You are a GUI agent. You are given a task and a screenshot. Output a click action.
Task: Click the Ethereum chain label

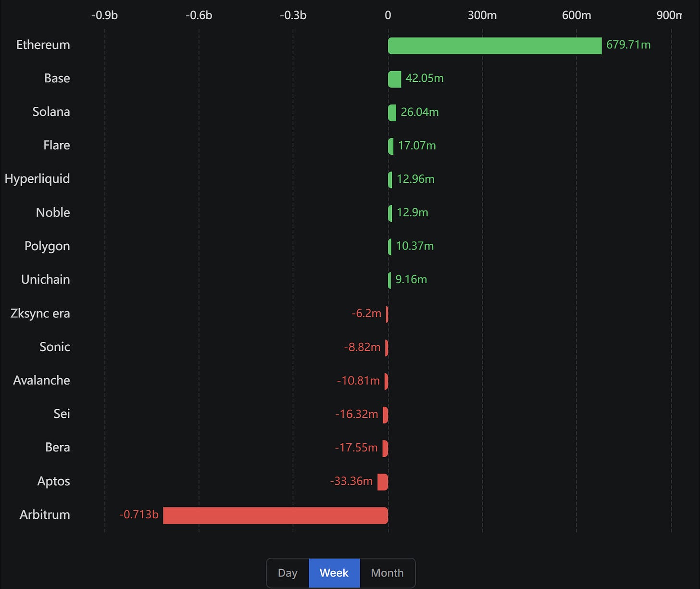click(43, 45)
